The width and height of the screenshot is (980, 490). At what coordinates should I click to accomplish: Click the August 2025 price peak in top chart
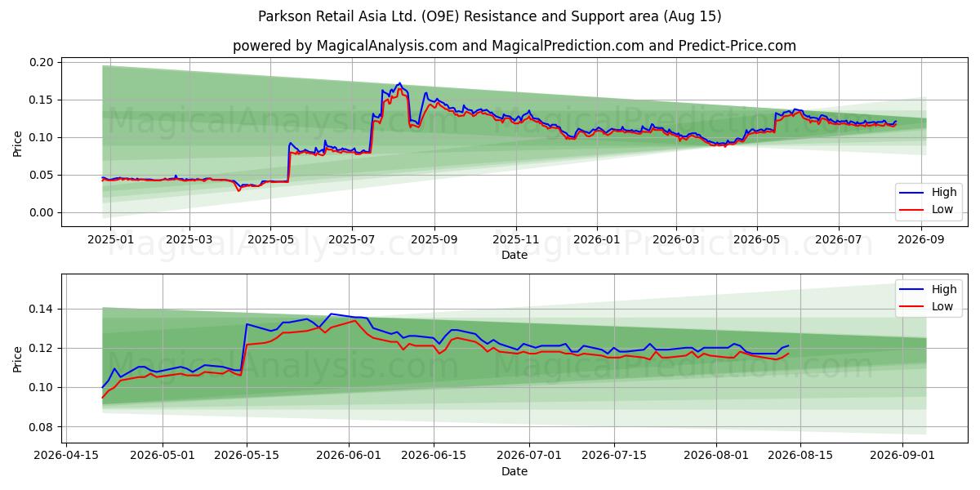(399, 83)
